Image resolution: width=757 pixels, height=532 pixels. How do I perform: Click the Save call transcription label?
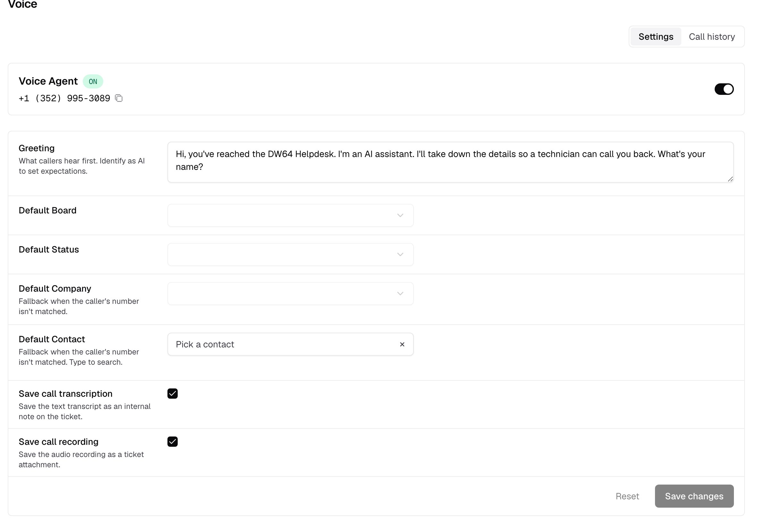coord(66,394)
